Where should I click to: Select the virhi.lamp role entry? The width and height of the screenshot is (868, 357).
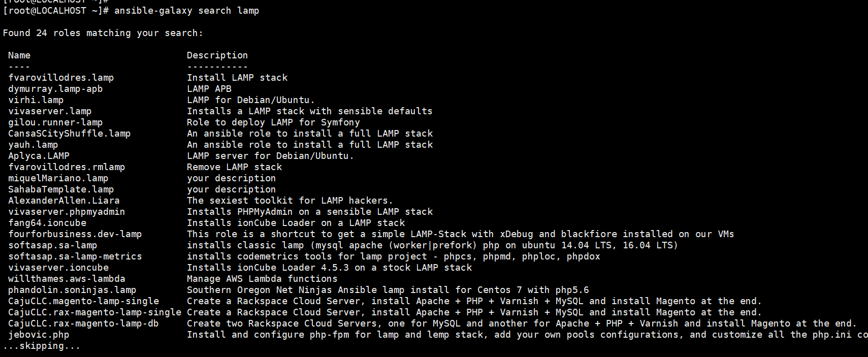click(x=36, y=100)
